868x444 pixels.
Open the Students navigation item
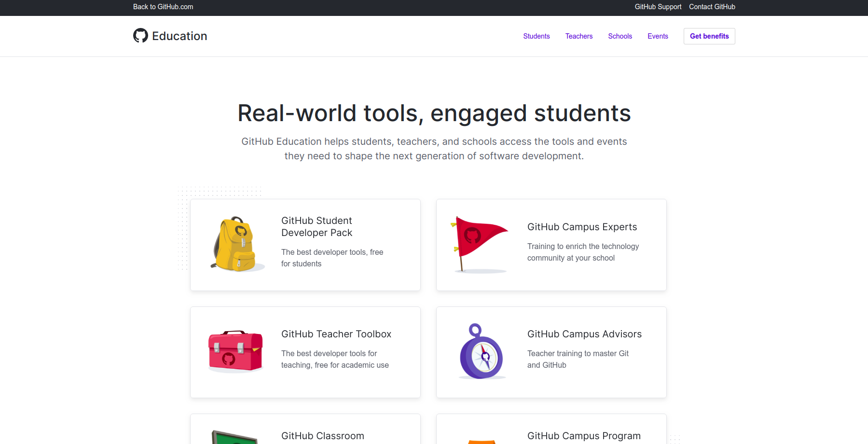pyautogui.click(x=536, y=36)
